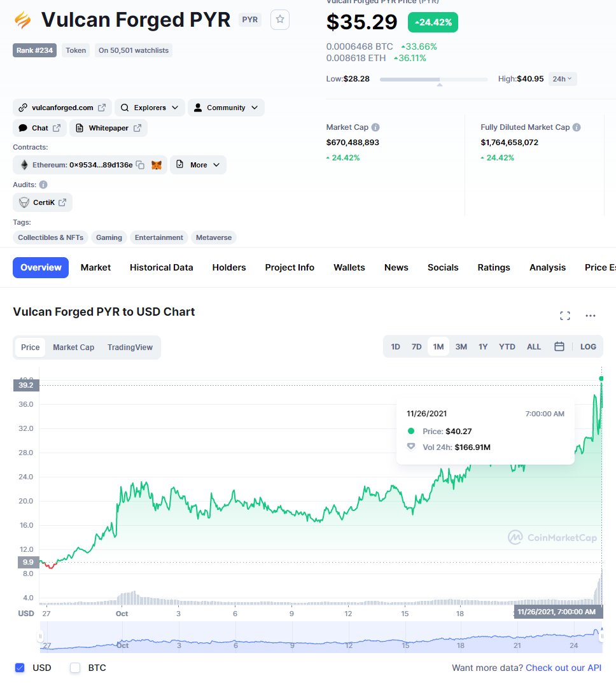Set chart range to YTD
The height and width of the screenshot is (690, 616).
[507, 347]
